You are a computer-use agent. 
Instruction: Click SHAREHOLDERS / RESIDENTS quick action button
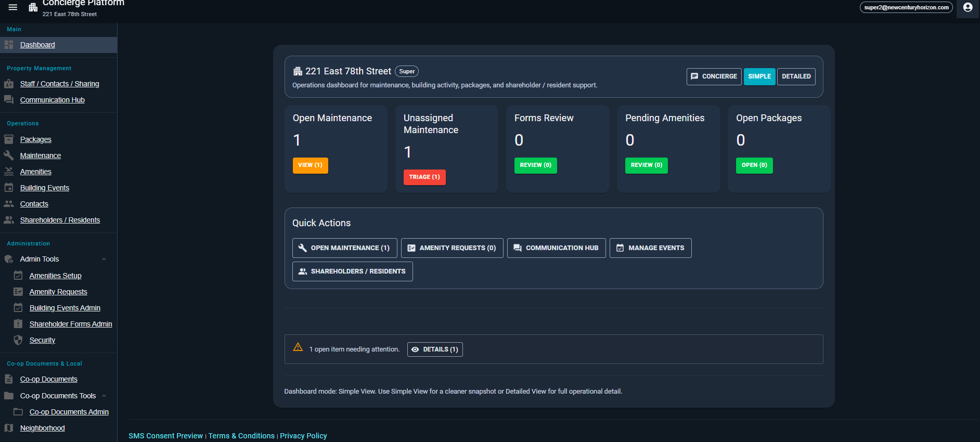353,271
